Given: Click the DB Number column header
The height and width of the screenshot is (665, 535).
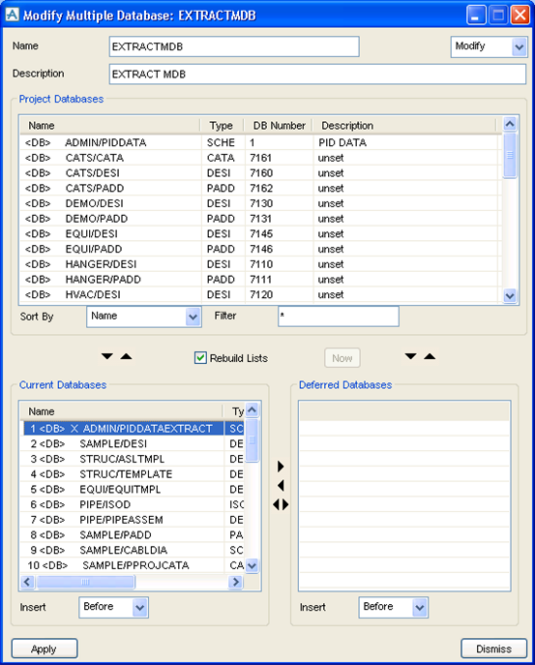Looking at the screenshot, I should (279, 126).
